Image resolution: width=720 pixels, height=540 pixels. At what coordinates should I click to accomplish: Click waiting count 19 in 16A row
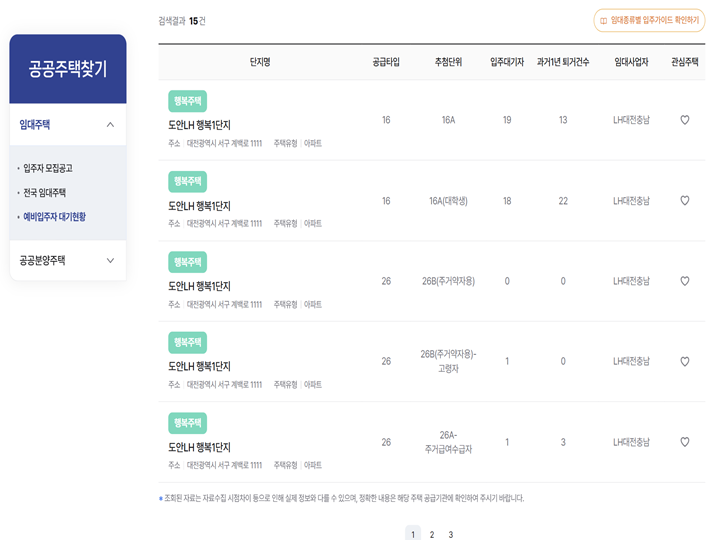click(x=507, y=120)
